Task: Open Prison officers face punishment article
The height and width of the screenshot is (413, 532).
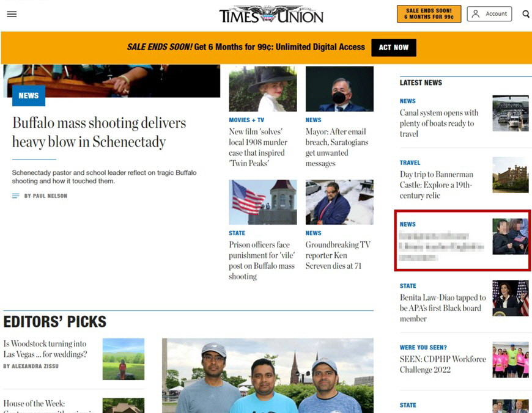Action: (x=262, y=260)
